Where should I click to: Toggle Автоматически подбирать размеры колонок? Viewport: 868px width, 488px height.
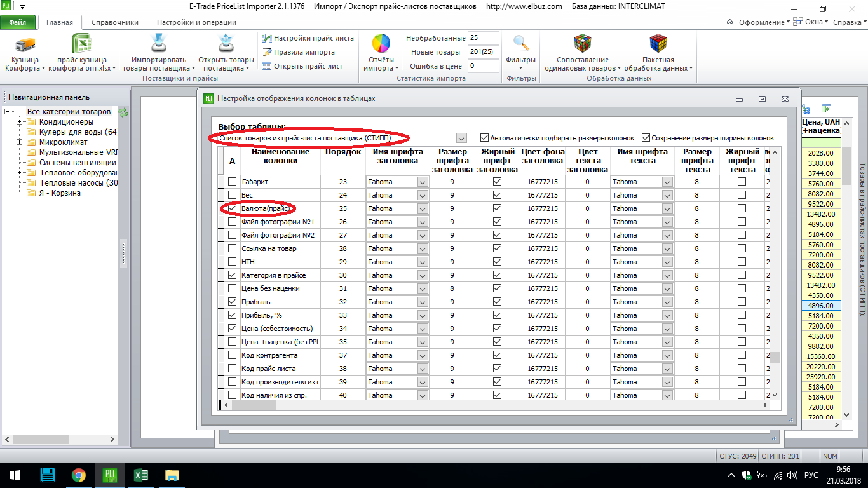click(485, 138)
